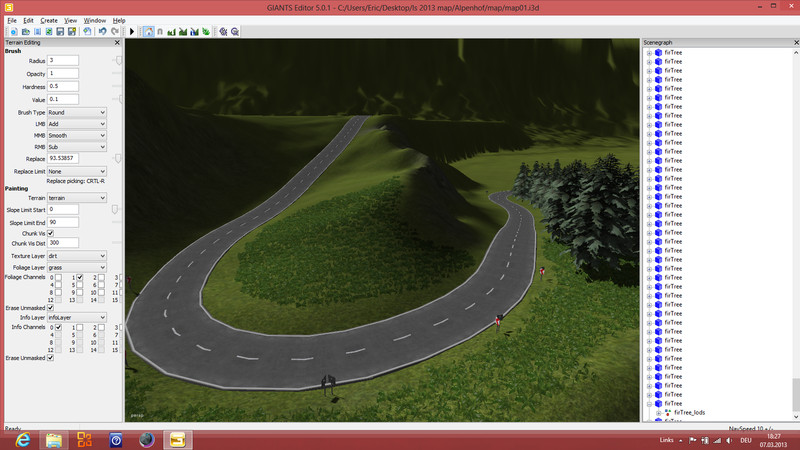Click the GIANTS Editor taskbar icon

pos(178,440)
